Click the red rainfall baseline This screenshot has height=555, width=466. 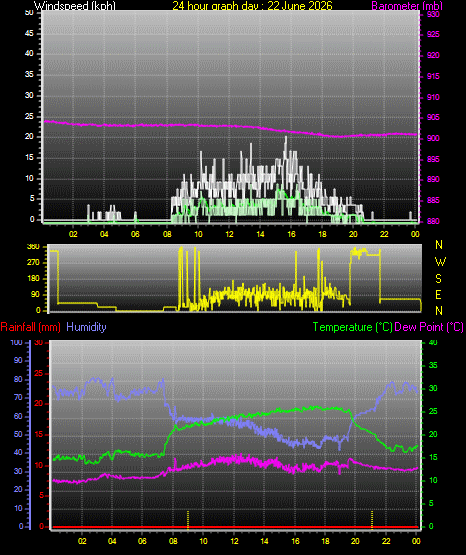tap(235, 527)
